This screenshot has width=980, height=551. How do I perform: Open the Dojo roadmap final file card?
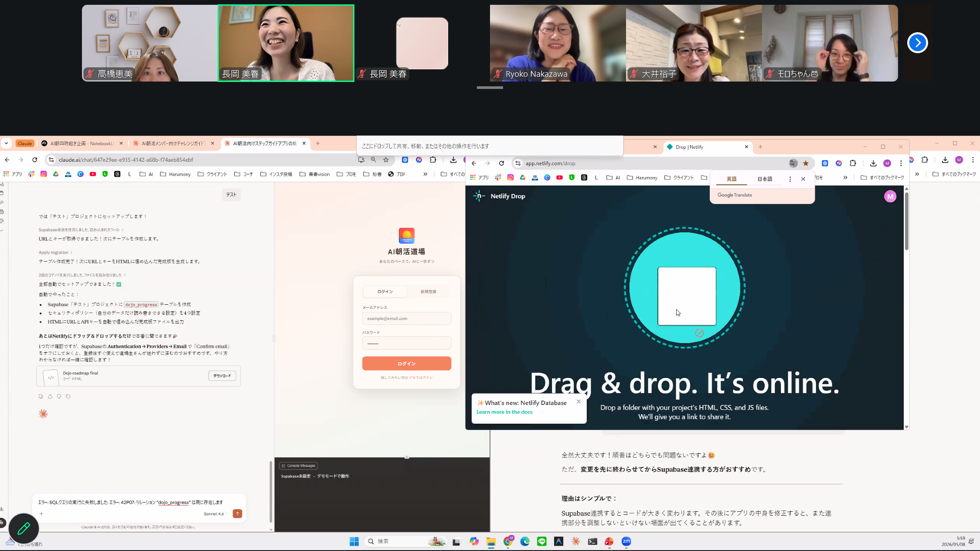[x=139, y=376]
